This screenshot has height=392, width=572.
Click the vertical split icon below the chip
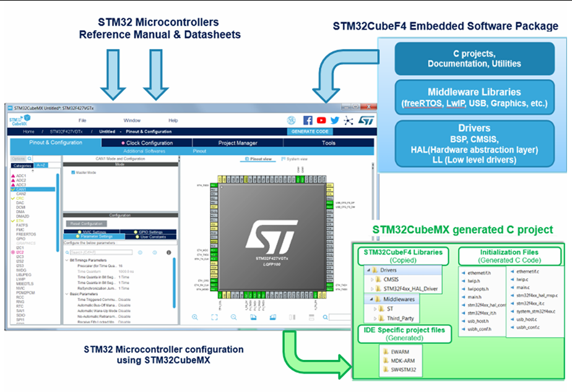coord(292,317)
